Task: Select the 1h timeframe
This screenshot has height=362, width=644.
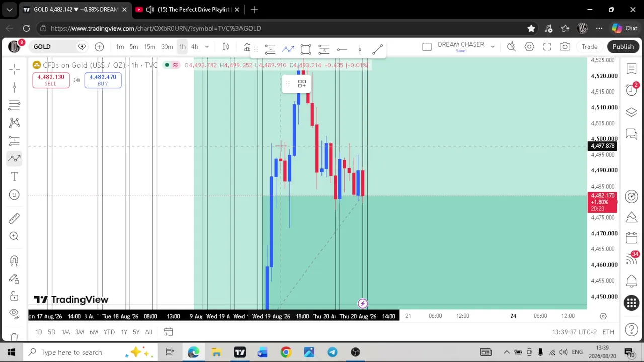Action: [x=182, y=47]
